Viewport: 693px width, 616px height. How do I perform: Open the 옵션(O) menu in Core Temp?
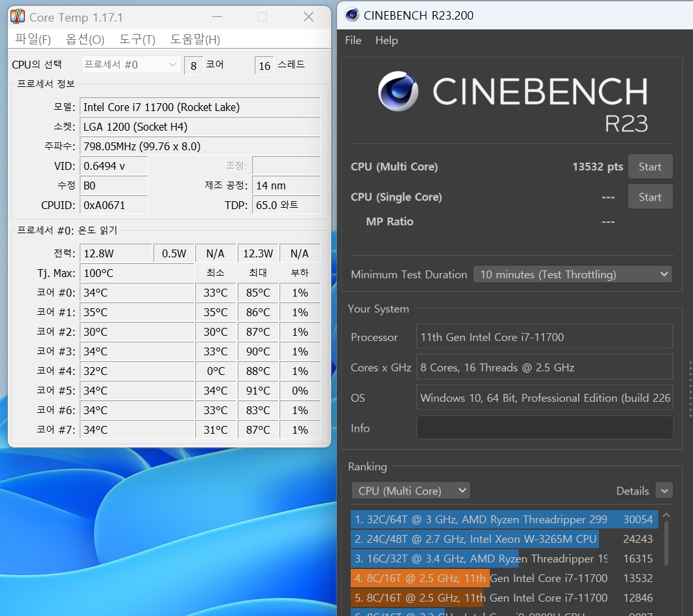[85, 39]
